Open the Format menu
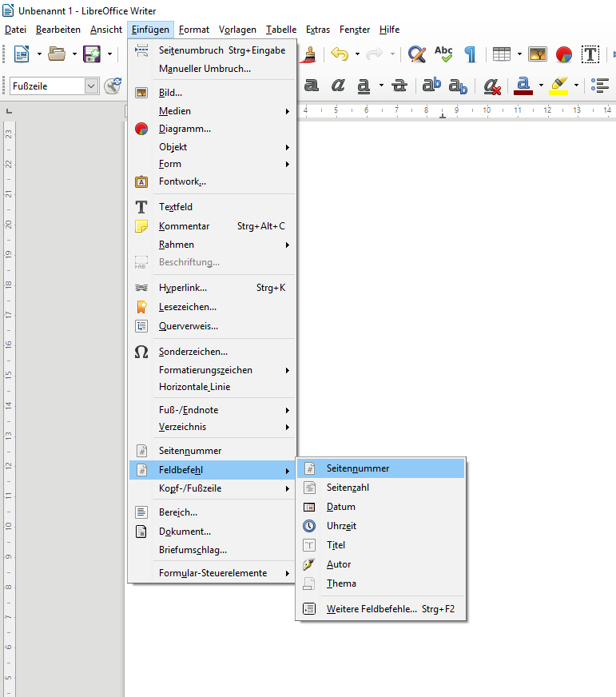Viewport: 616px width, 697px height. (194, 30)
